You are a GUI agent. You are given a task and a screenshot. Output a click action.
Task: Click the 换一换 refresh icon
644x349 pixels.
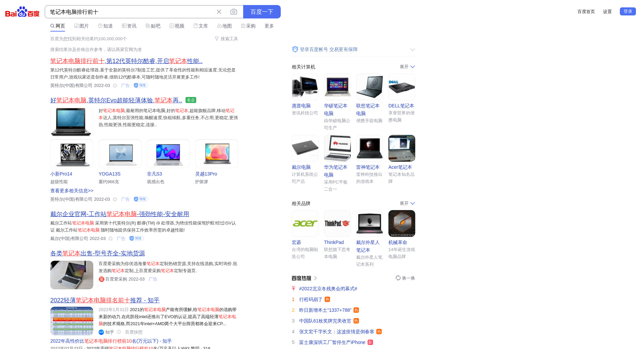tap(398, 278)
